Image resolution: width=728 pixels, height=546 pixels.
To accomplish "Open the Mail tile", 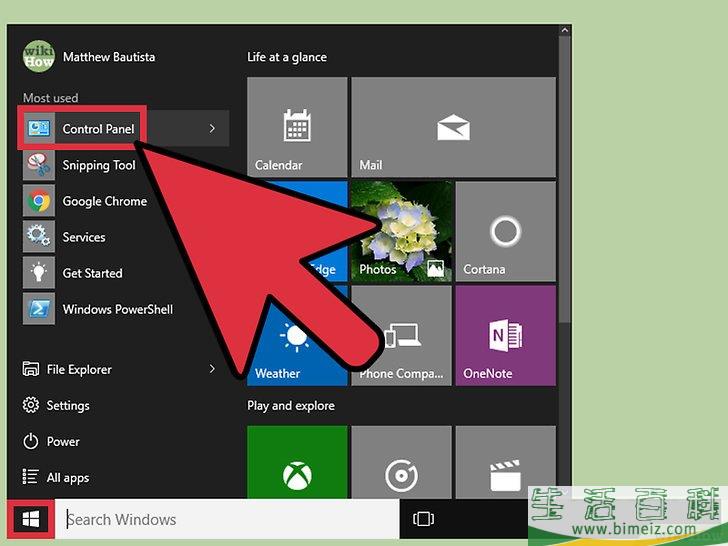I will click(x=454, y=127).
